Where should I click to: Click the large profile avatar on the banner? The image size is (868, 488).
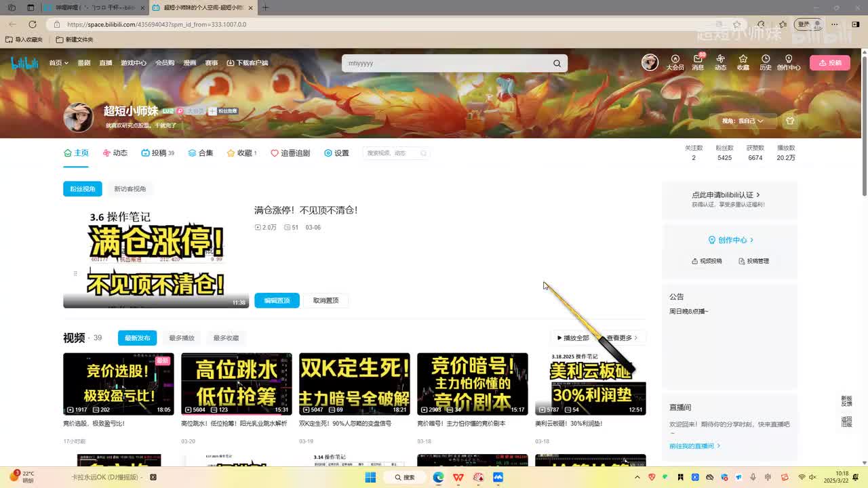[x=78, y=118]
